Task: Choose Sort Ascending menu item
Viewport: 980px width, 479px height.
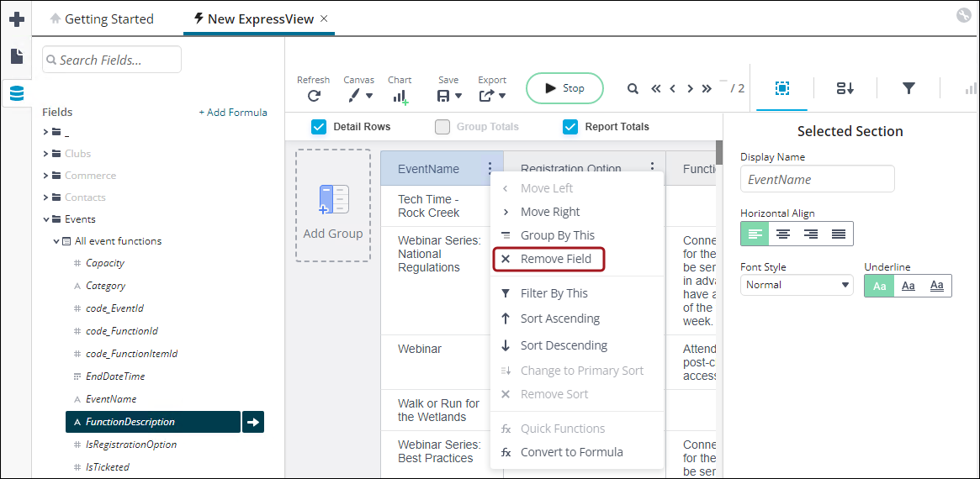Action: pos(577,318)
